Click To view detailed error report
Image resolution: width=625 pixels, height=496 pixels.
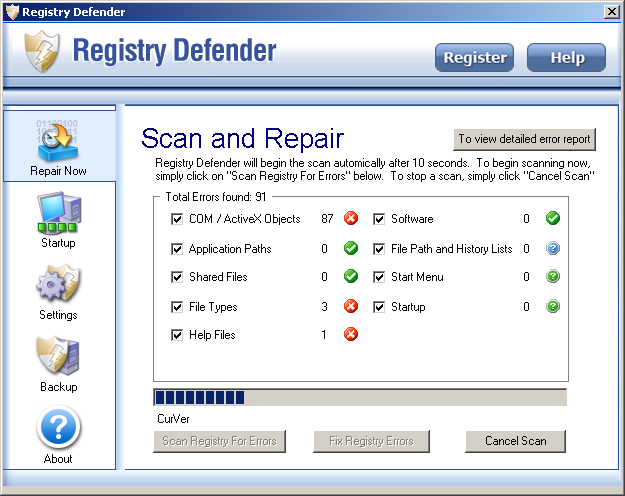(x=525, y=139)
